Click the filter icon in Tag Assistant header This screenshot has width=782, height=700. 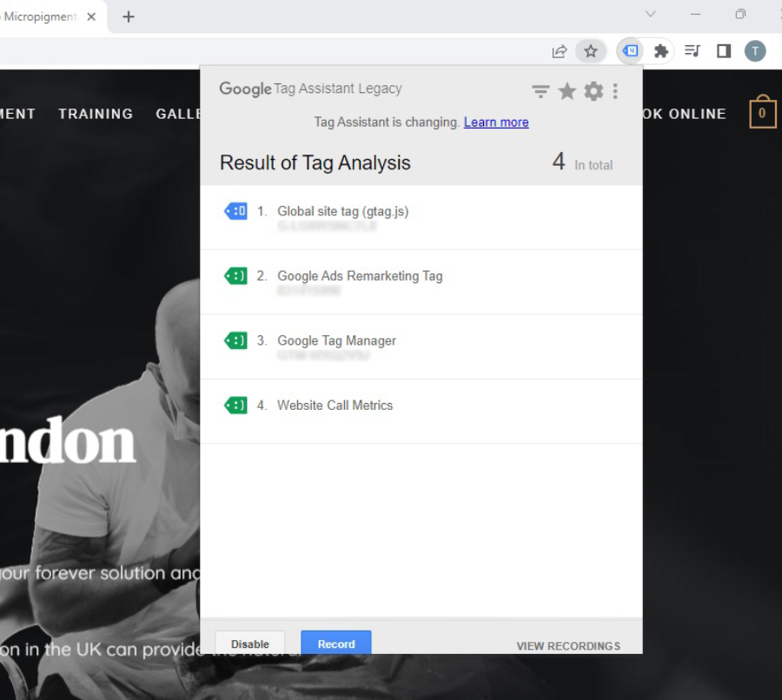tap(540, 91)
